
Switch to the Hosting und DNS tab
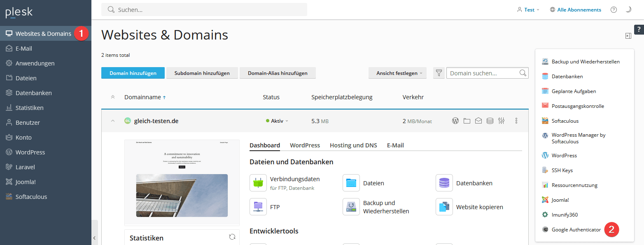tap(353, 145)
